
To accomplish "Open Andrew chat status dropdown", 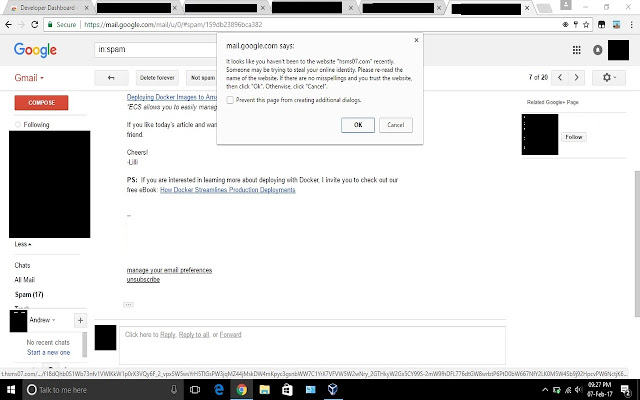I will [x=42, y=320].
